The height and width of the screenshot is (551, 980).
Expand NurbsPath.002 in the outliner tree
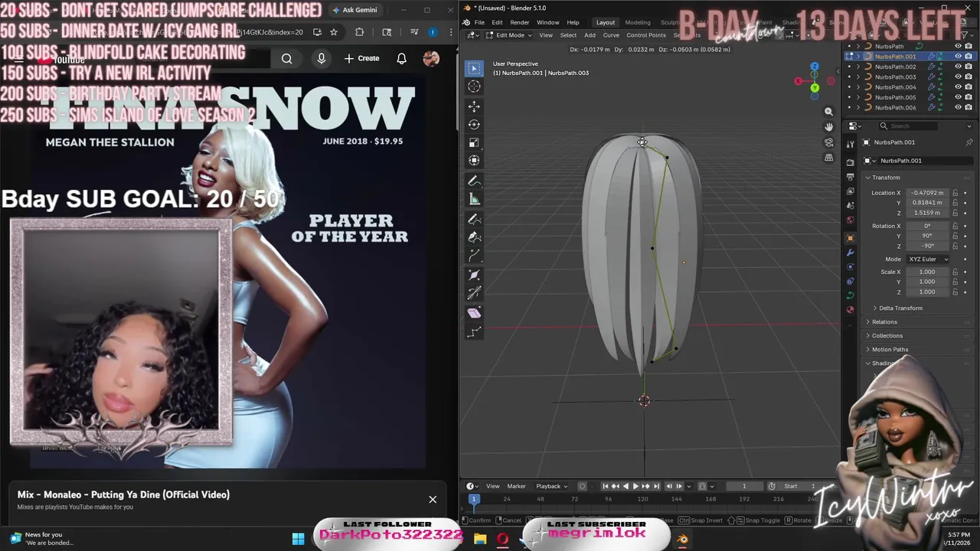(858, 67)
